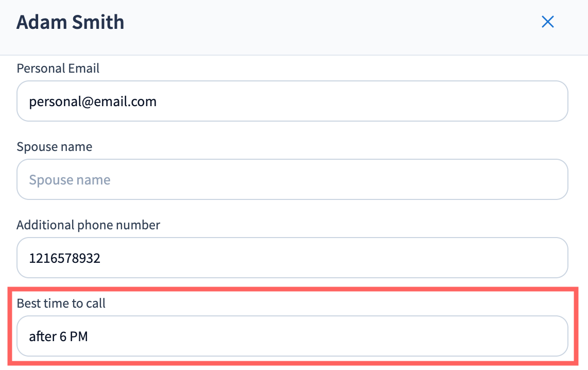Click empty space after the phone number

tap(335, 258)
